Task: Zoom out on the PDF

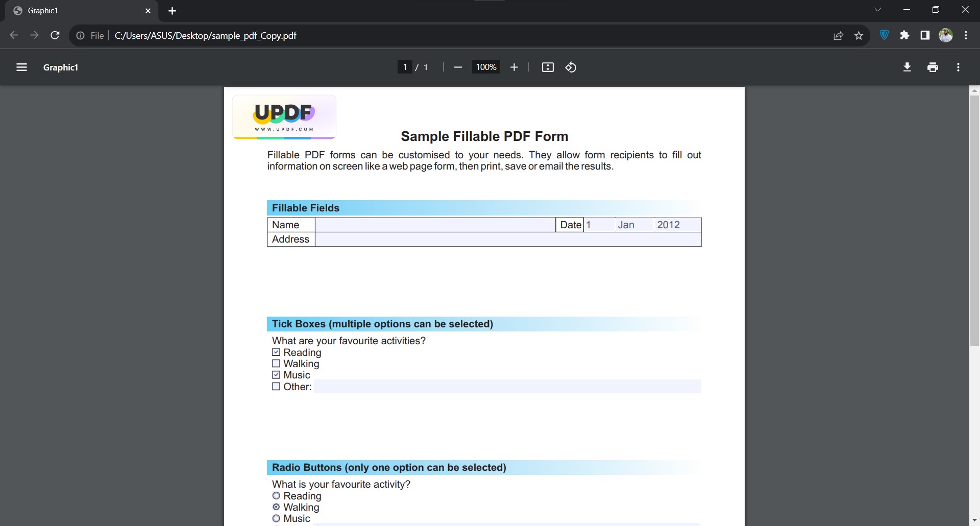Action: click(x=458, y=67)
